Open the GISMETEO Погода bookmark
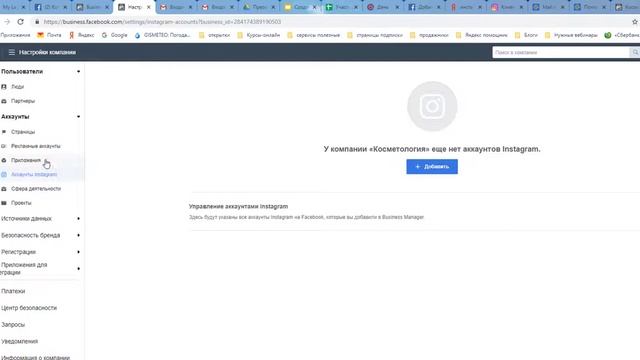640x360 pixels. pos(162,35)
